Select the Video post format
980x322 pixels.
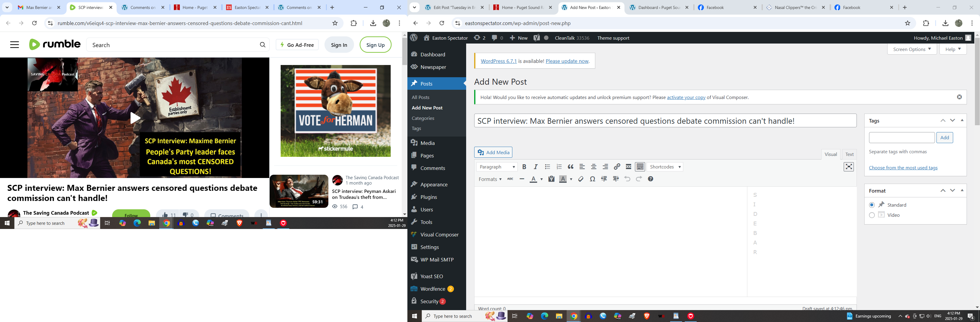pyautogui.click(x=872, y=215)
